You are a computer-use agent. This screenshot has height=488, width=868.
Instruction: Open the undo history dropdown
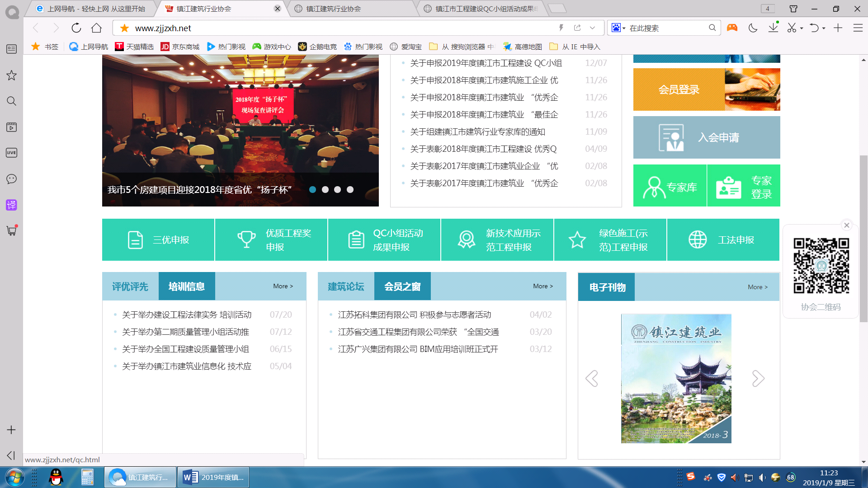click(x=823, y=28)
